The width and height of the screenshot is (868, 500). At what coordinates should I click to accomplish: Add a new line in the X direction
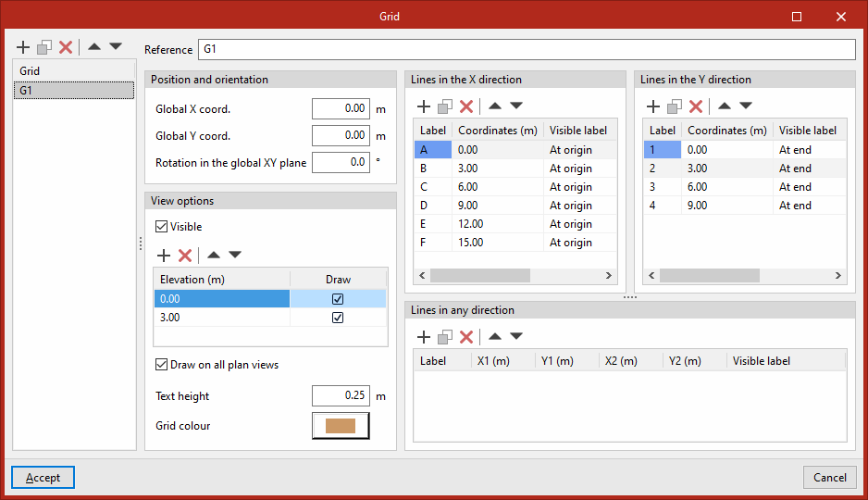point(424,106)
